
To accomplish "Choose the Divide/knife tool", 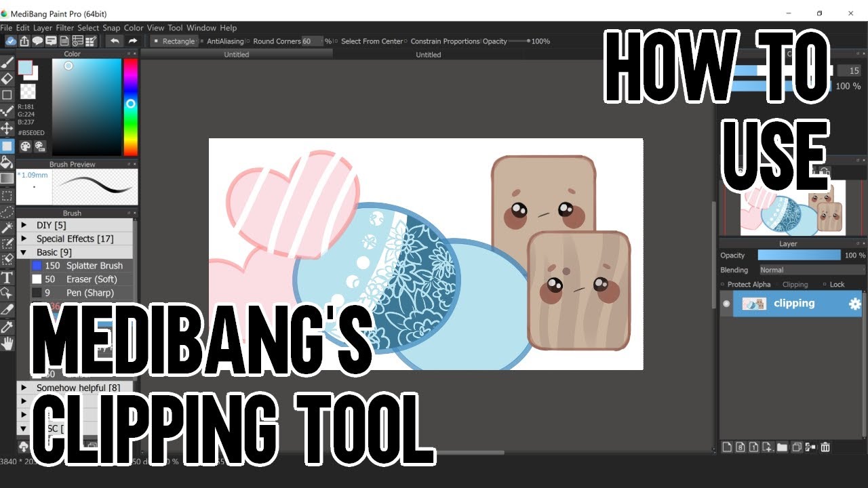I will point(7,310).
